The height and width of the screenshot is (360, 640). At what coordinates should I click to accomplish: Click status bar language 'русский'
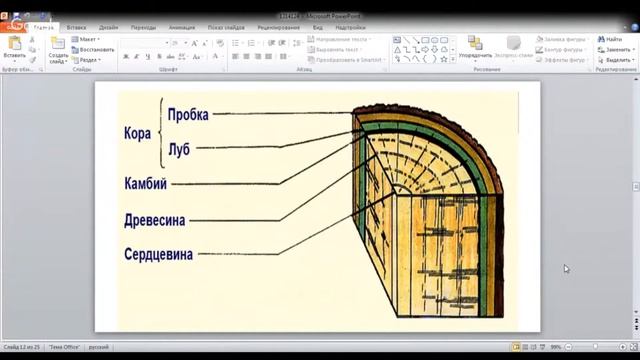point(99,347)
